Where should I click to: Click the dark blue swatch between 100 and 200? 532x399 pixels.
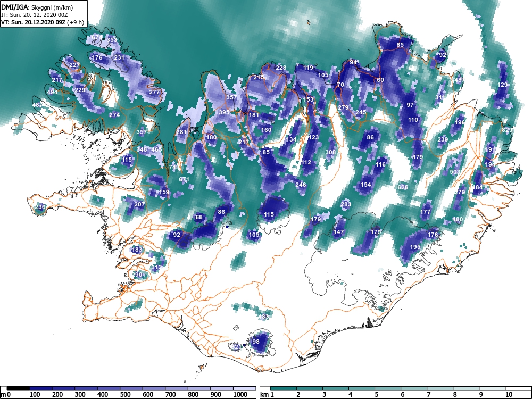41,388
